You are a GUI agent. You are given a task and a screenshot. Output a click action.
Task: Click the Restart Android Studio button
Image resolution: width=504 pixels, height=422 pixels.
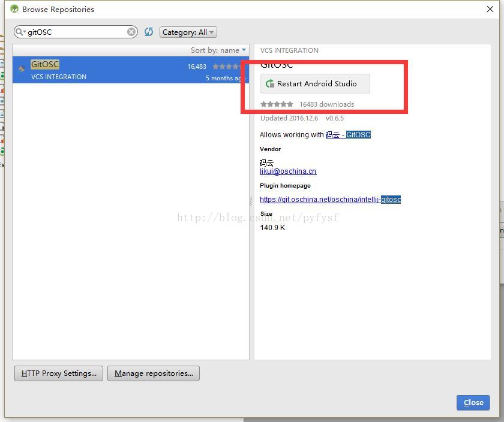[315, 83]
